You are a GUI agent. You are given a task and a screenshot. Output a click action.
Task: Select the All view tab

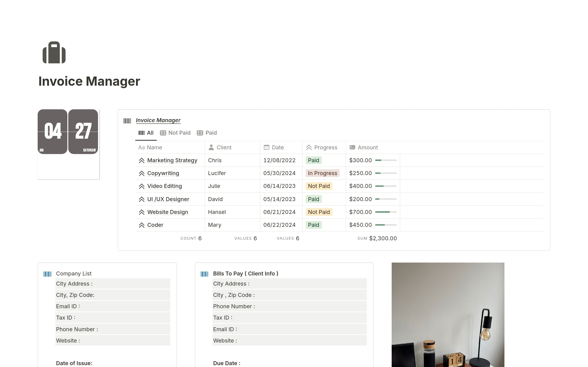click(x=146, y=133)
